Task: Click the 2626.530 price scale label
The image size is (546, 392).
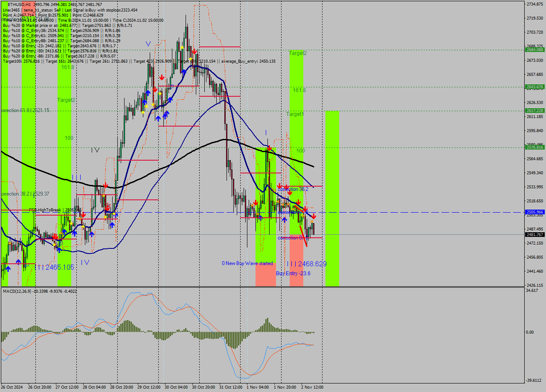Action: pos(534,103)
